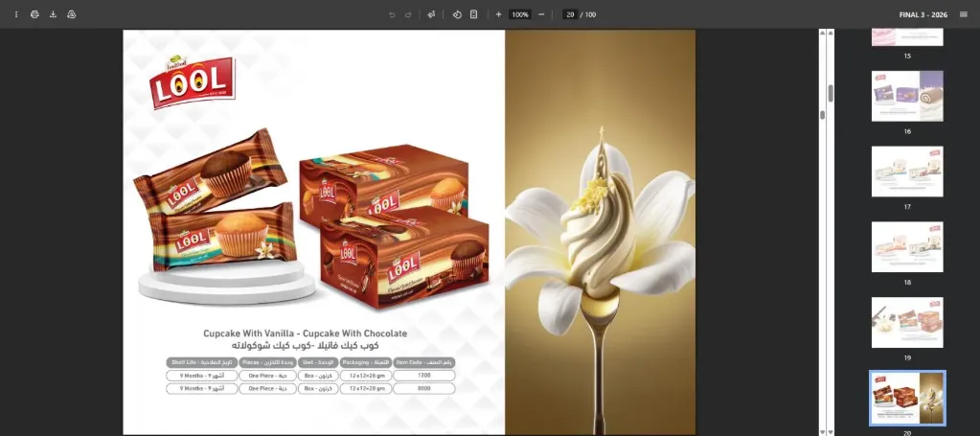The height and width of the screenshot is (436, 980).
Task: Click the document scrollbar down arrow
Action: click(823, 431)
